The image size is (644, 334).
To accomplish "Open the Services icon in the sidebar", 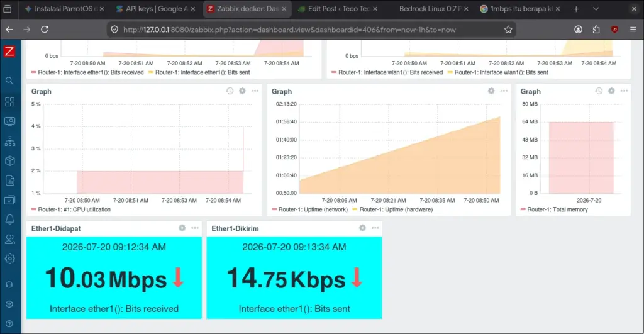I will click(x=10, y=142).
